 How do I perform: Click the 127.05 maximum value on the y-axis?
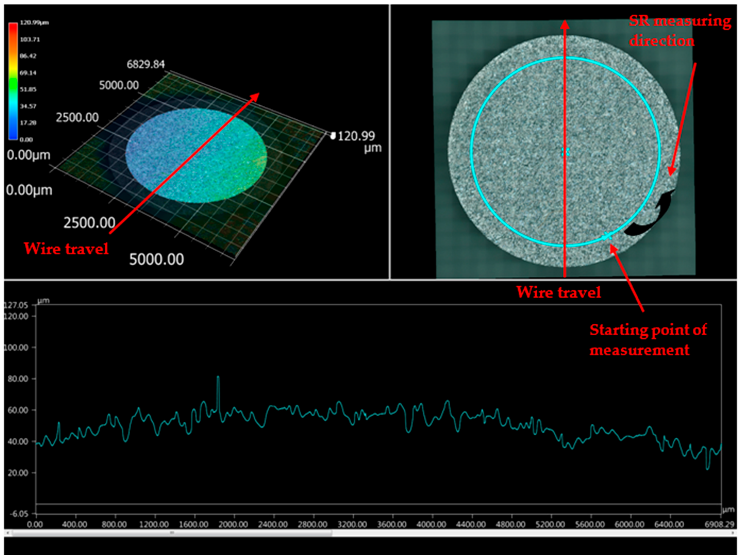(16, 305)
